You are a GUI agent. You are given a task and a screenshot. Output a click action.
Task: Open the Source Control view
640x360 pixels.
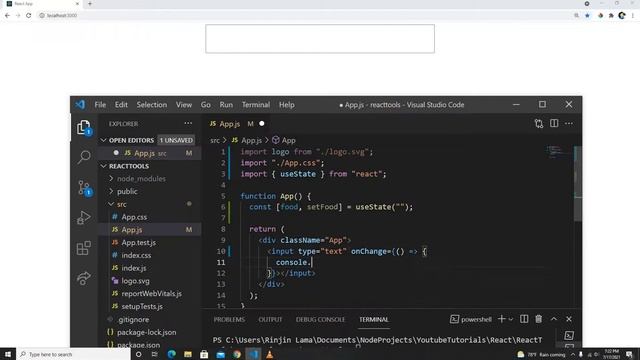point(84,188)
